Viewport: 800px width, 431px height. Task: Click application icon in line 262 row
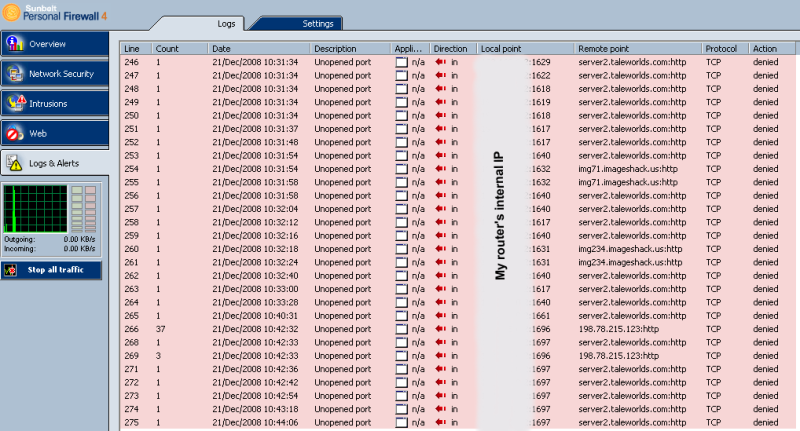click(x=402, y=275)
